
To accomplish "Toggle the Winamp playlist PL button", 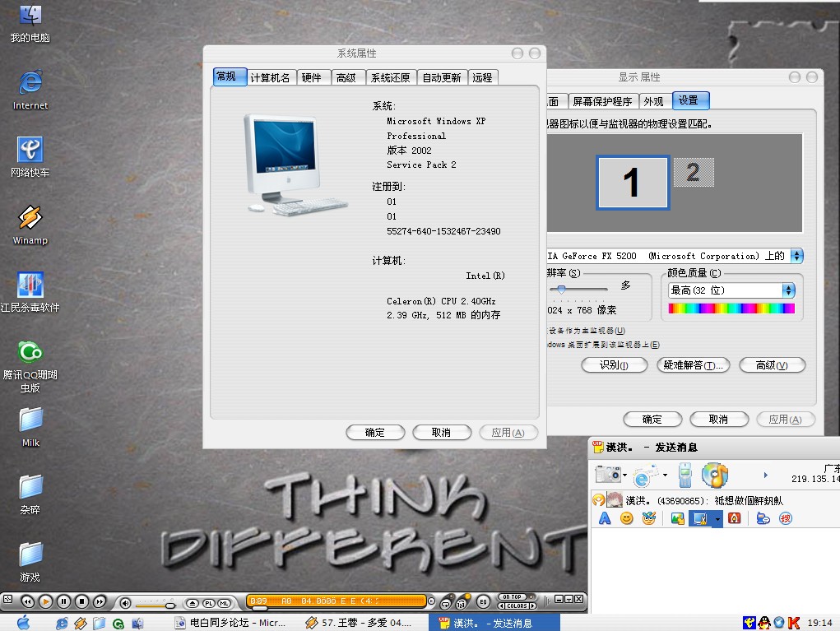I will click(x=209, y=603).
